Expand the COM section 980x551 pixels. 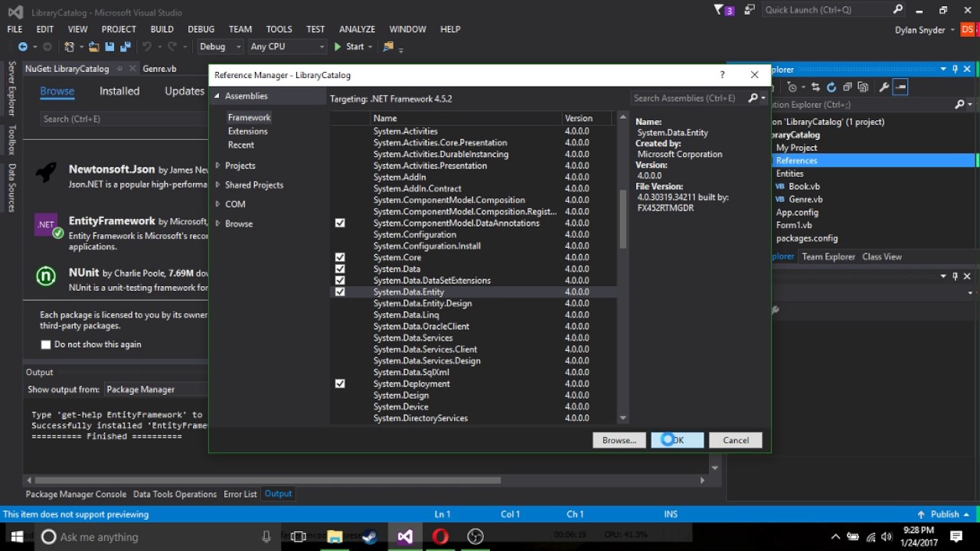coord(217,204)
